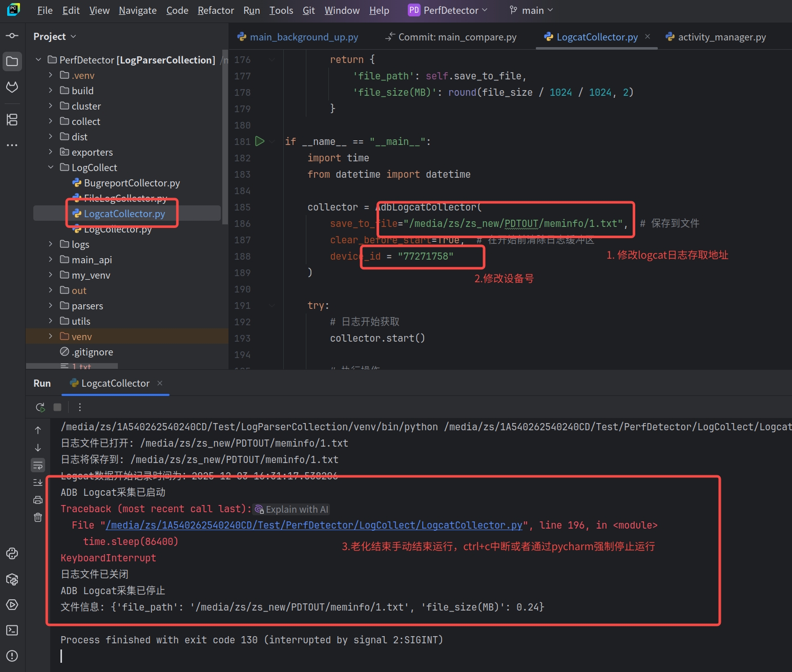Click the PyCharm logo icon in the title bar
Image resolution: width=792 pixels, height=672 pixels.
[14, 10]
